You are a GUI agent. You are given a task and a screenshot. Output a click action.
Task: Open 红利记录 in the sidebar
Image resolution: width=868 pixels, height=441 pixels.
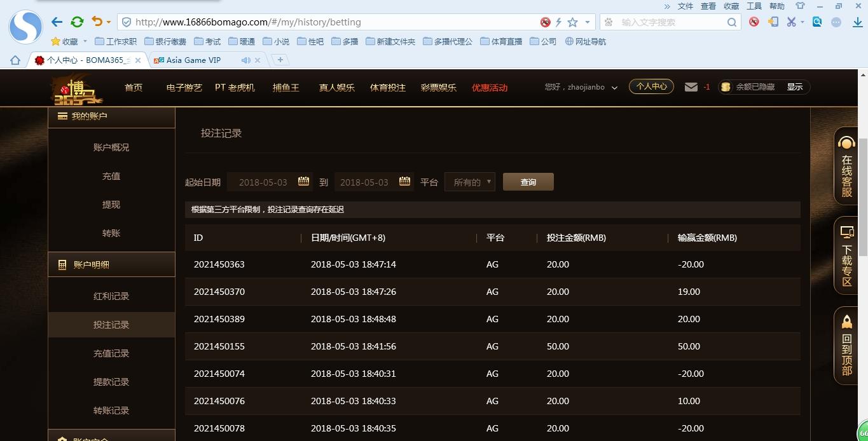coord(111,296)
